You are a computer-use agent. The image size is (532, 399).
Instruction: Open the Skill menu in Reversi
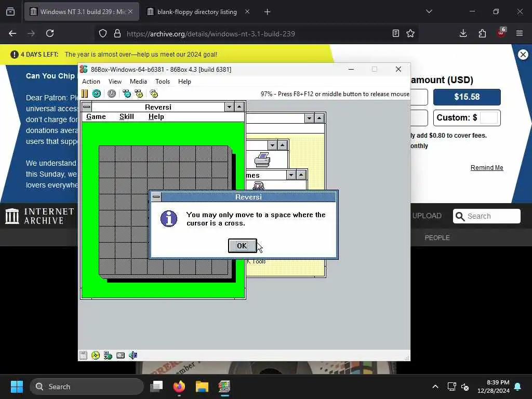tap(127, 117)
